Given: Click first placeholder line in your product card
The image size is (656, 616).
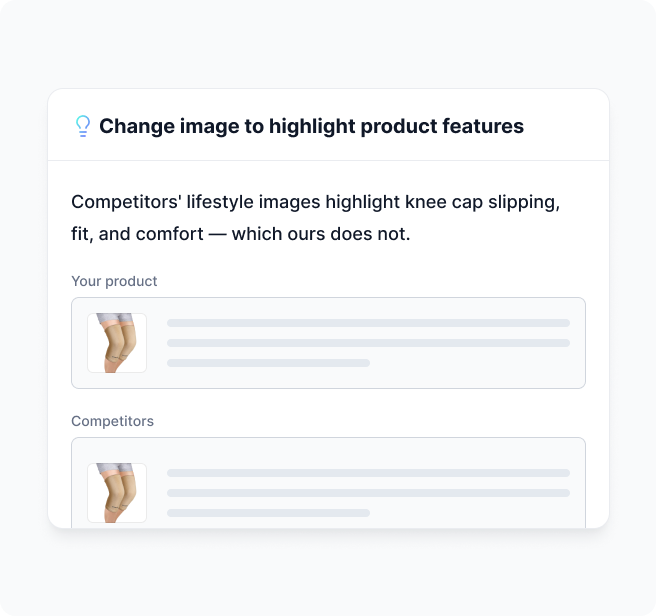Looking at the screenshot, I should click(x=369, y=323).
